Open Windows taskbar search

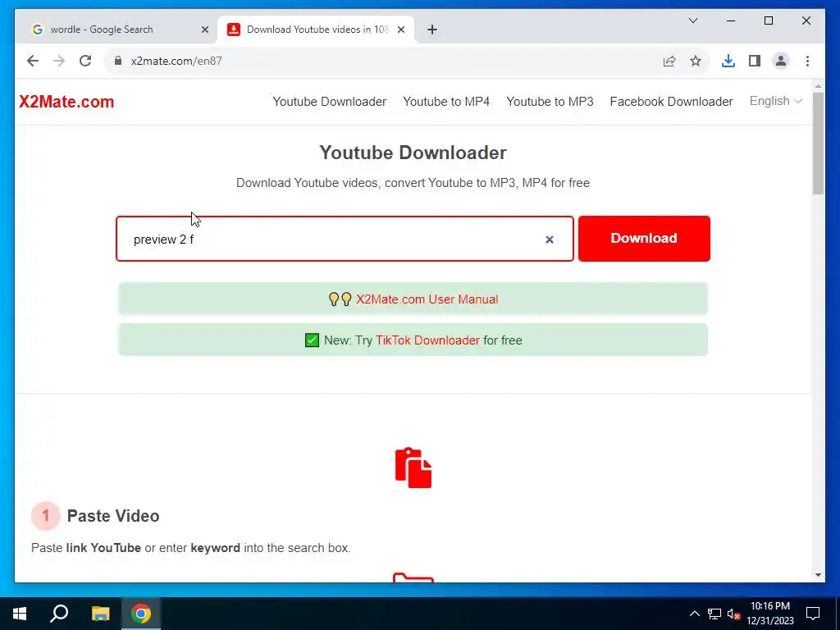coord(59,614)
